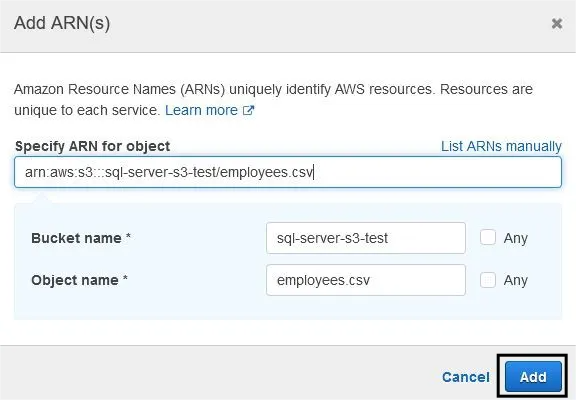Click the external link icon after Learn more
Viewport: 576px width, 400px height.
pos(249,110)
